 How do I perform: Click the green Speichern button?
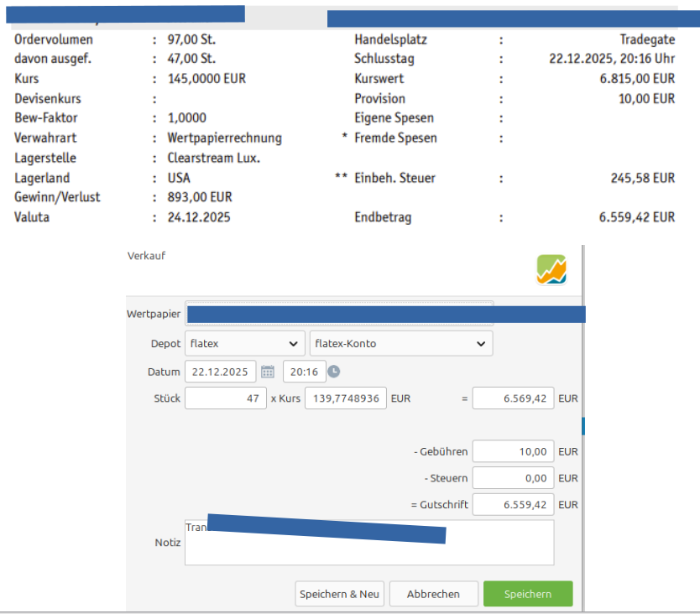point(528,594)
